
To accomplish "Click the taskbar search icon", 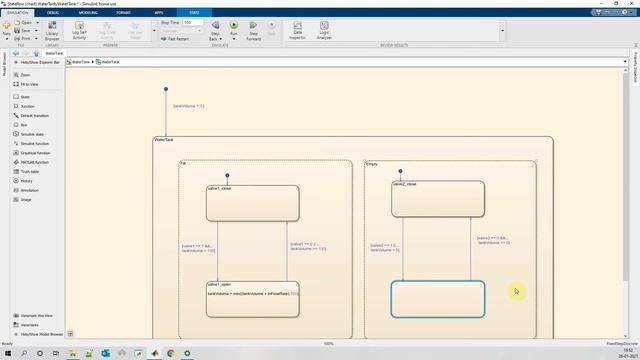I will [x=24, y=353].
